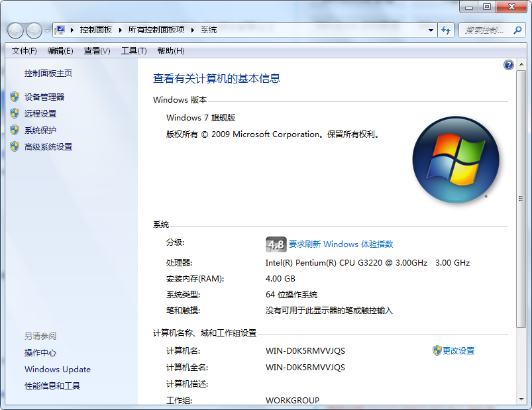Open the 查看(V) menu
Image resolution: width=532 pixels, height=410 pixels.
[97, 51]
